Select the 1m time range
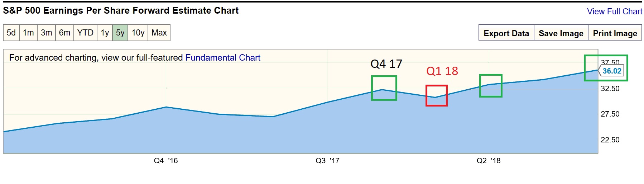This screenshot has height=184, width=644. (28, 33)
